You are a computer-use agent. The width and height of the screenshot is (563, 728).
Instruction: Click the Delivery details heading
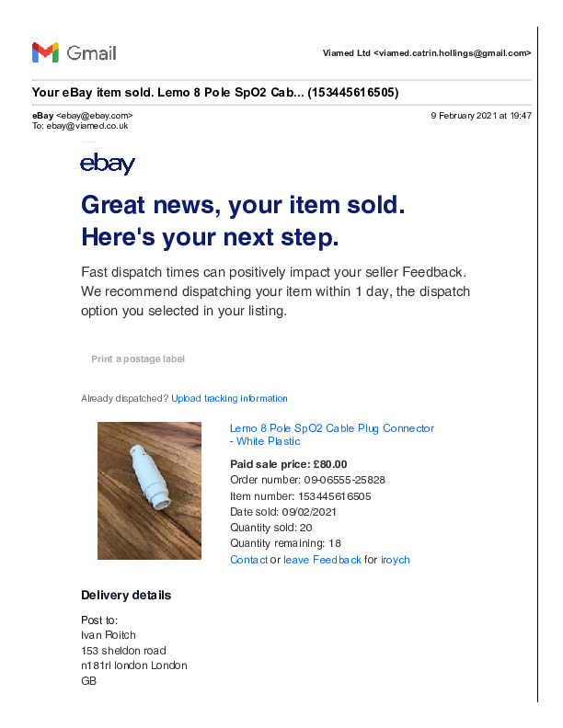(x=126, y=596)
